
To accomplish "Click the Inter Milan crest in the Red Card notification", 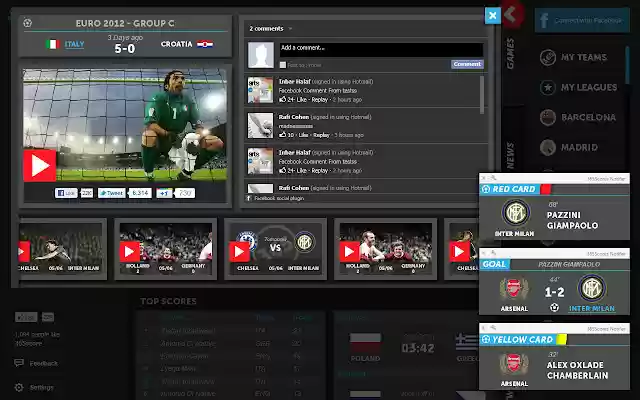I will pos(516,213).
